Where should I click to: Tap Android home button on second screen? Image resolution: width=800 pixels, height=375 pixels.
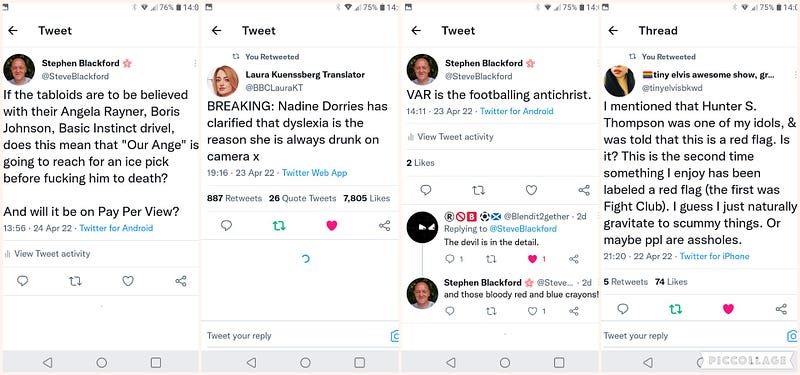[305, 362]
